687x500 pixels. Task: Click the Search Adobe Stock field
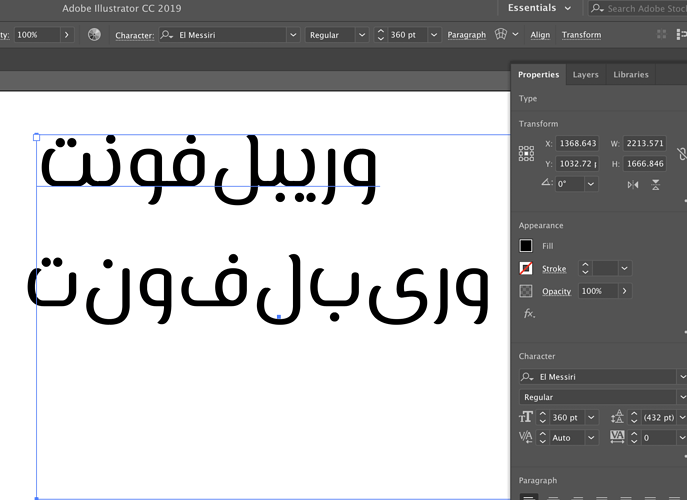pyautogui.click(x=638, y=8)
